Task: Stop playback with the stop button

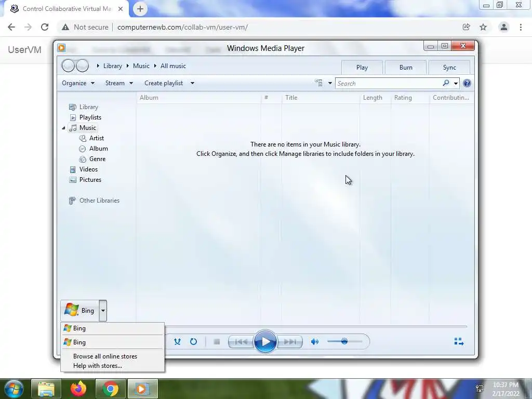Action: pos(217,342)
